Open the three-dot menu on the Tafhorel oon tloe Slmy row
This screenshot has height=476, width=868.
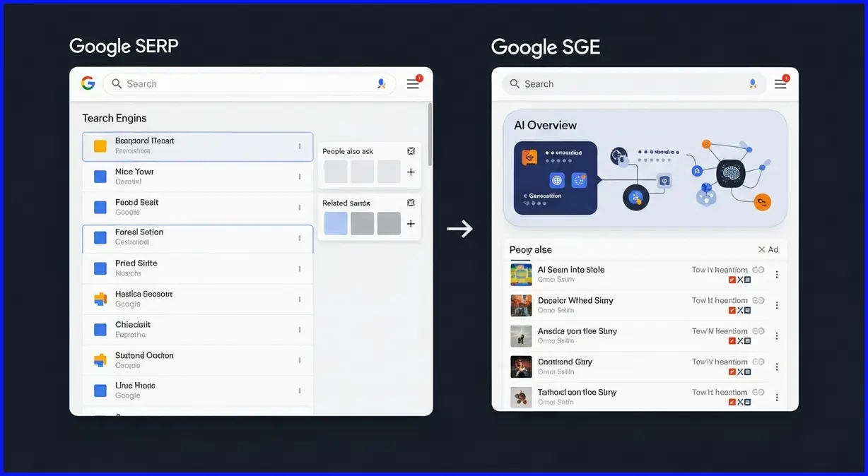(777, 398)
